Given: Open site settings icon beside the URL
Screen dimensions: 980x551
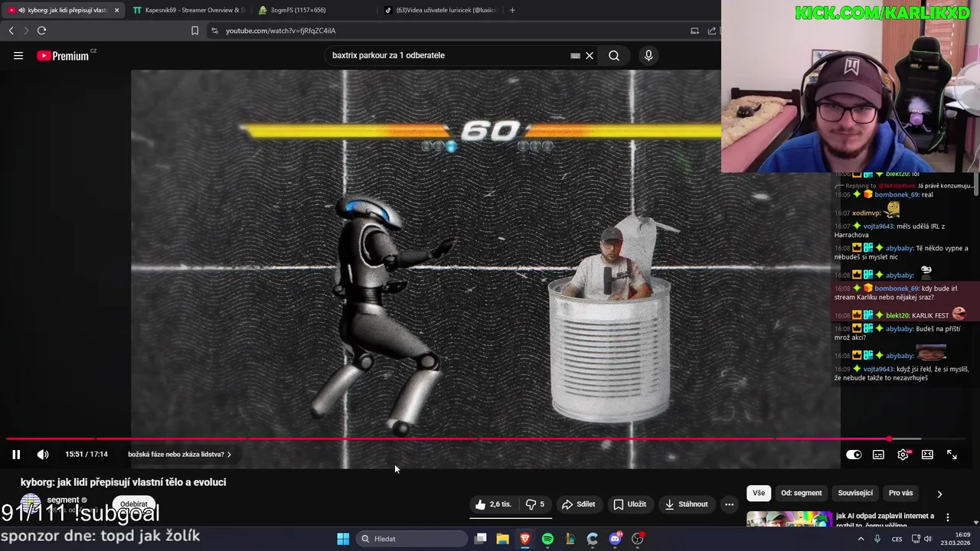Looking at the screenshot, I should click(x=214, y=31).
